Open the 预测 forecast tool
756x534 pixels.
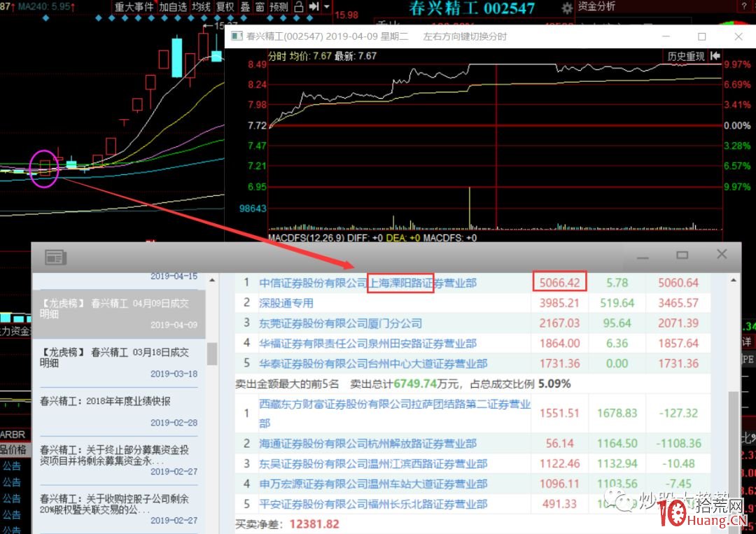[279, 7]
